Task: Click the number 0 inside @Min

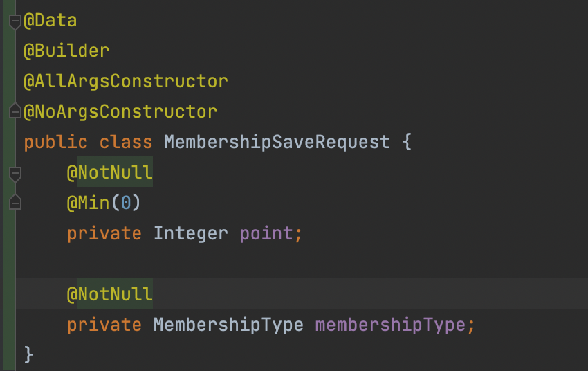Action: point(126,203)
